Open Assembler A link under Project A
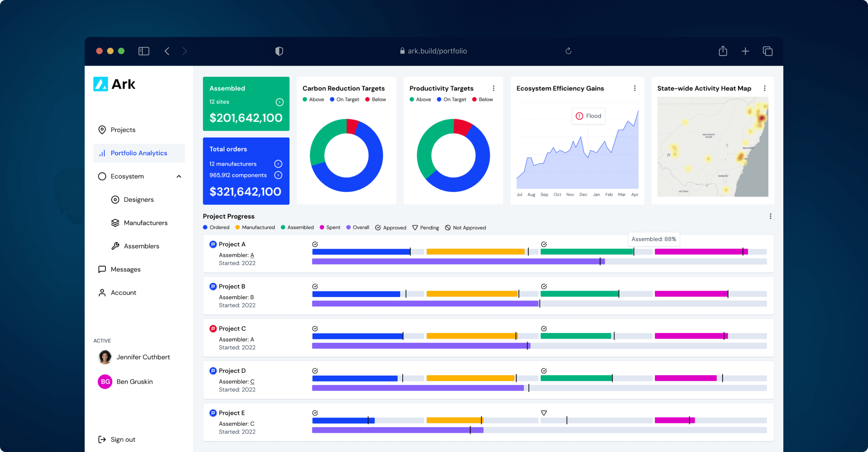 pyautogui.click(x=252, y=255)
